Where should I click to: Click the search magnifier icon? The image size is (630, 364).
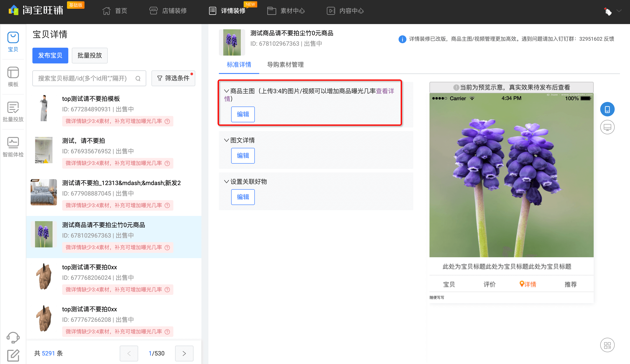138,79
